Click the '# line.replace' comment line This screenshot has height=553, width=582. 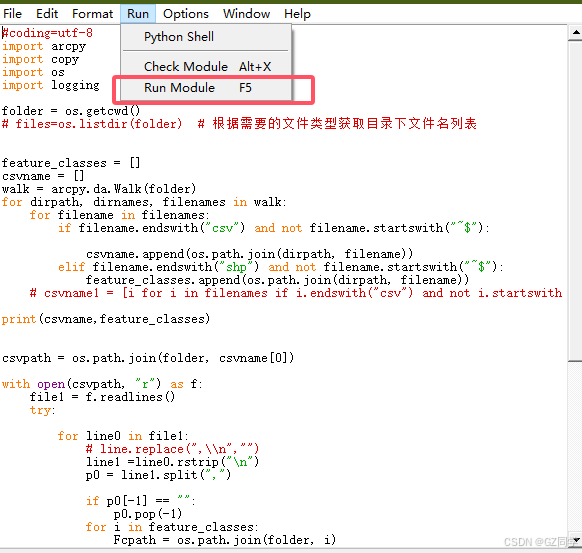pos(172,449)
